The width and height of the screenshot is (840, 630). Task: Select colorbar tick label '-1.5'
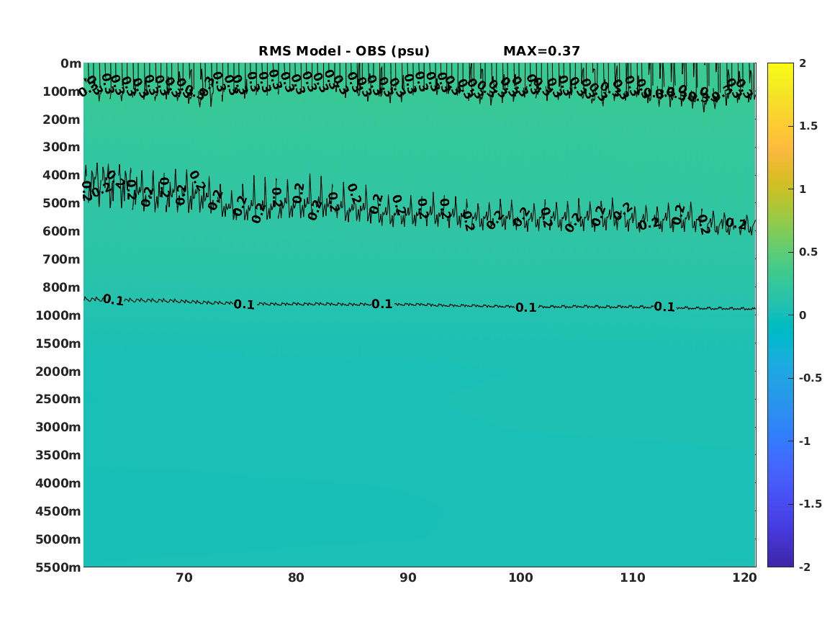tap(810, 504)
